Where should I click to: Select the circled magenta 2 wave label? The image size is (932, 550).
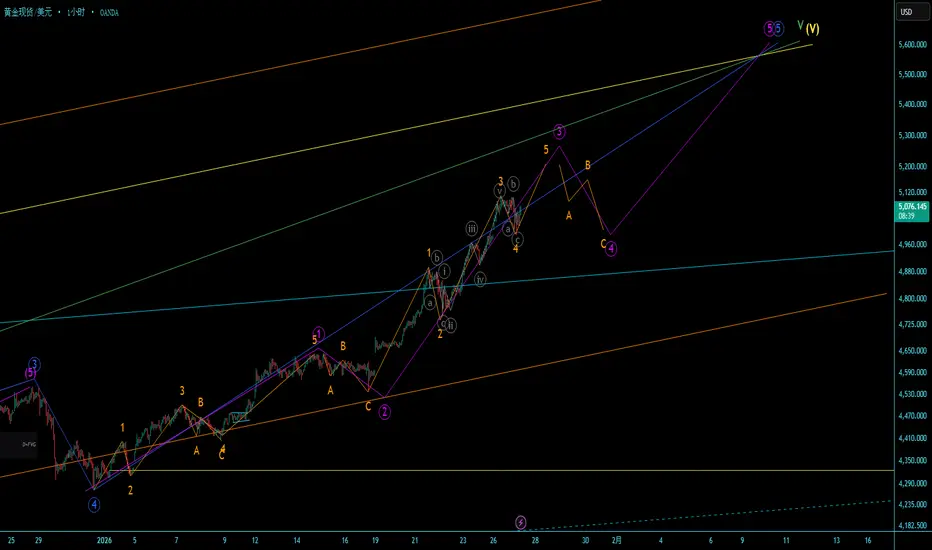click(x=385, y=411)
